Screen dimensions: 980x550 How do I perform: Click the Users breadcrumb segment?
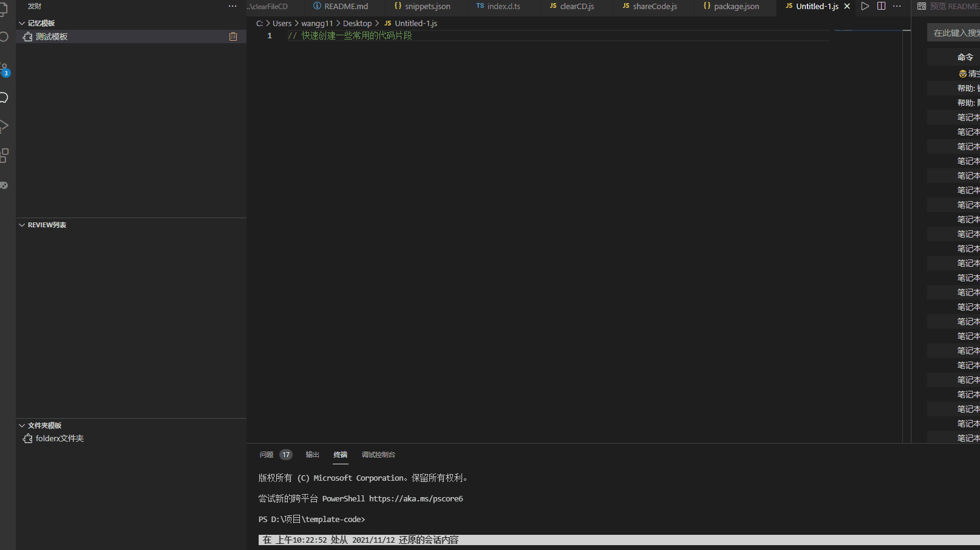[x=282, y=23]
